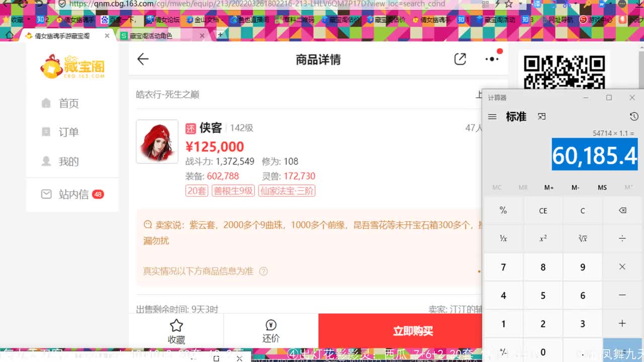Click the calculator percent key
644x362 pixels.
pyautogui.click(x=503, y=211)
